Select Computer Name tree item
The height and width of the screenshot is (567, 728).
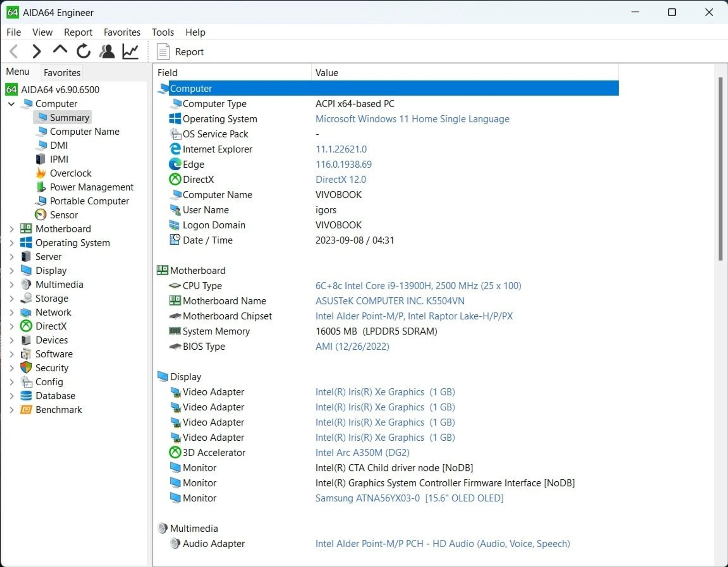coord(84,132)
